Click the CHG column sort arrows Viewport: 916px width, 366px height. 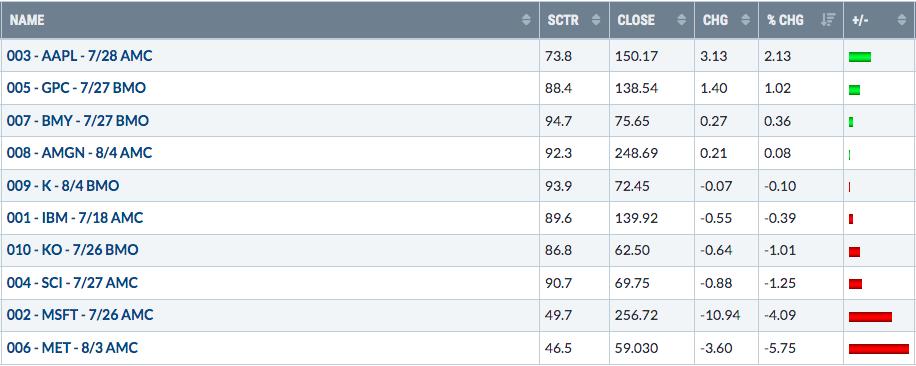click(x=745, y=20)
